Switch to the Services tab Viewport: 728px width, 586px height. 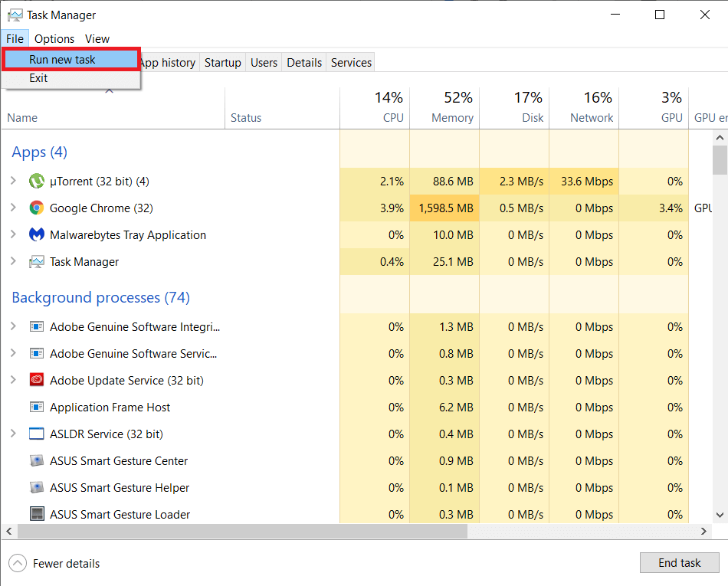coord(351,62)
